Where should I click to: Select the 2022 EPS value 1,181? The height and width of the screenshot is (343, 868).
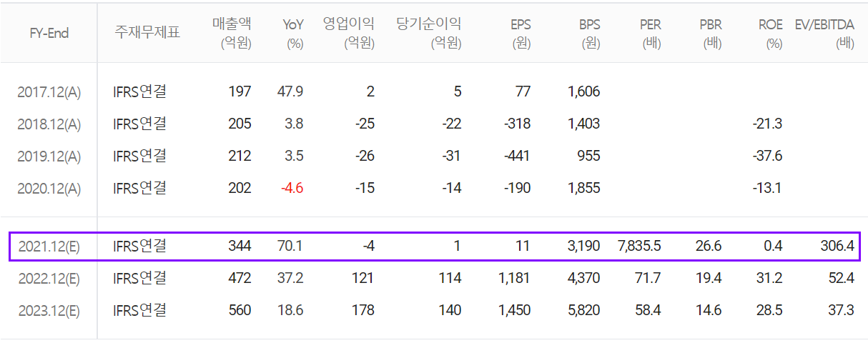click(x=514, y=278)
